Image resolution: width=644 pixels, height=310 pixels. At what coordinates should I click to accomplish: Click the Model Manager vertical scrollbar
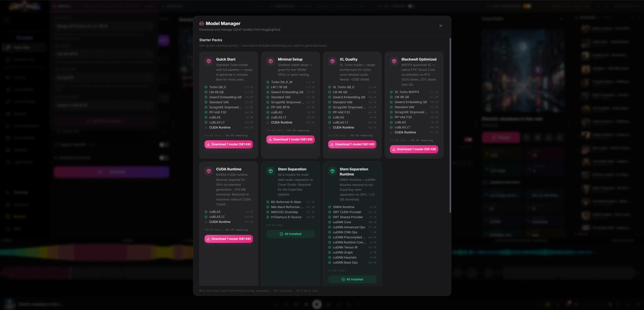point(450,125)
